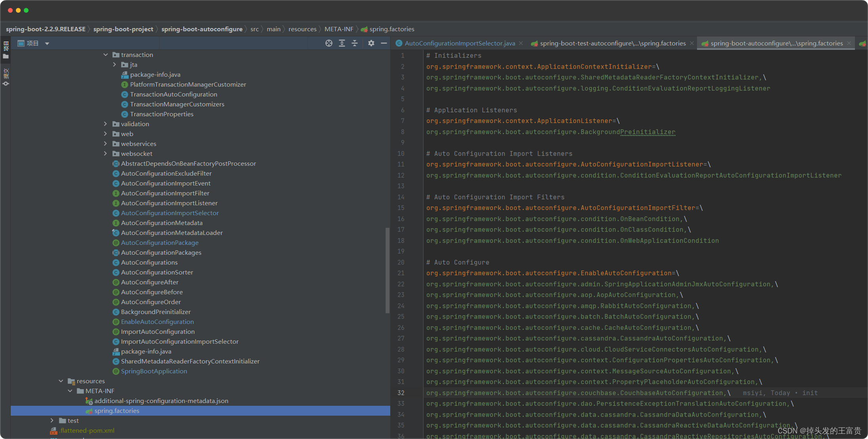Click the EnableAutoConfiguration key on line 21
The image size is (868, 439).
[549, 273]
